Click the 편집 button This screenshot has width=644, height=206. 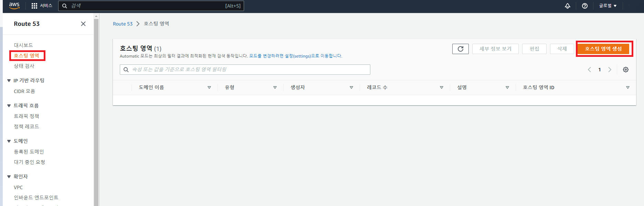(x=534, y=49)
